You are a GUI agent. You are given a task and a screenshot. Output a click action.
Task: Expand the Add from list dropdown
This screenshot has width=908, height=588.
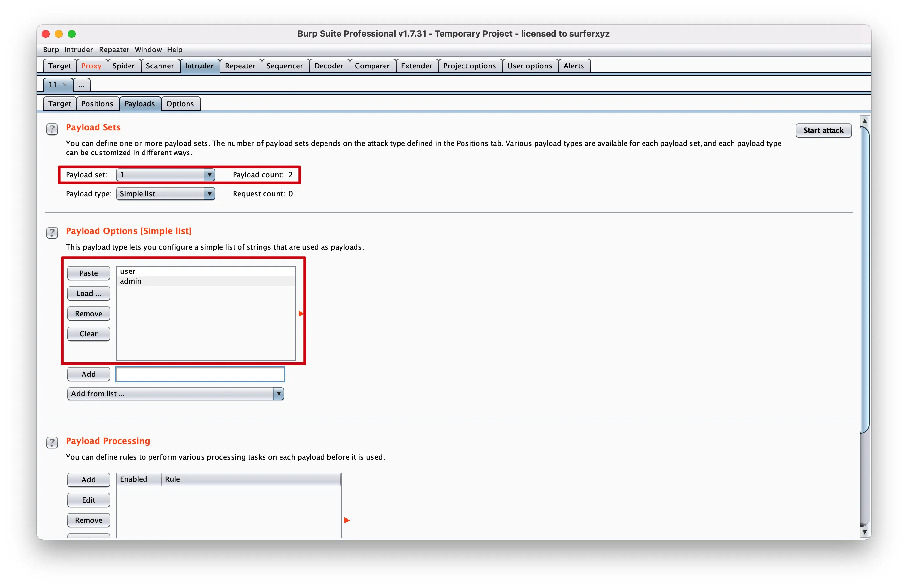point(175,393)
